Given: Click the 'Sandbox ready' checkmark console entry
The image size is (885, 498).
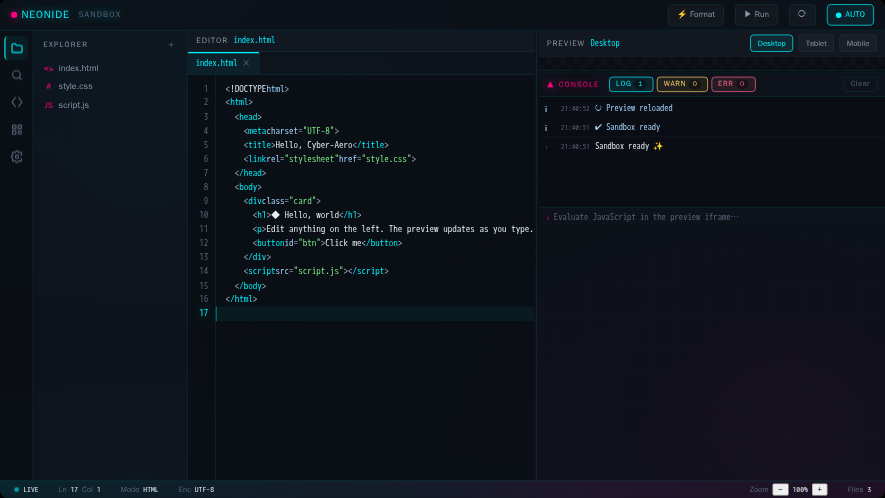Looking at the screenshot, I should coord(712,127).
